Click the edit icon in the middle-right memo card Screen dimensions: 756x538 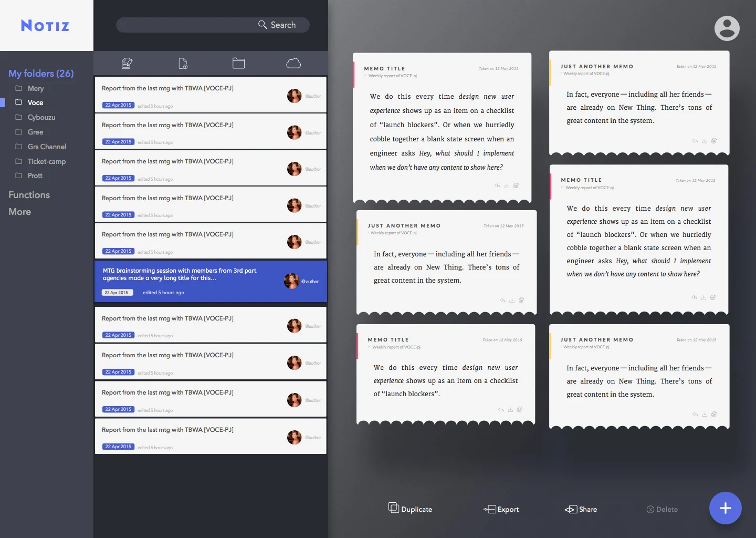coord(713,297)
